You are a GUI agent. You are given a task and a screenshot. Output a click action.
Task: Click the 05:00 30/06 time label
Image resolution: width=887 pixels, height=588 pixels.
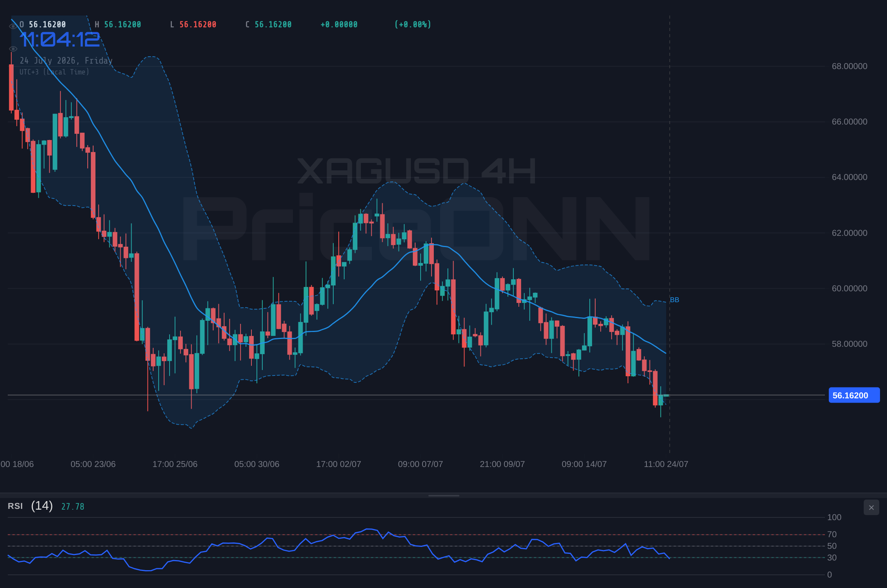point(257,464)
